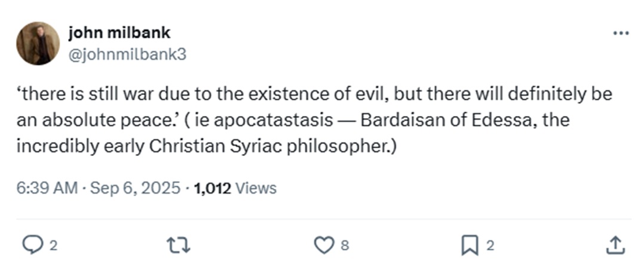The width and height of the screenshot is (644, 269).
Task: Open the three-dot more options menu
Action: [621, 33]
